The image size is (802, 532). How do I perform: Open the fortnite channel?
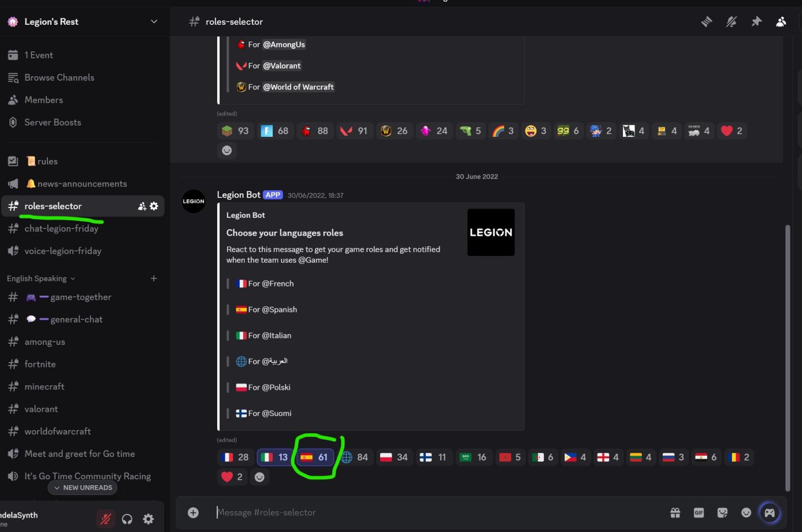[x=40, y=364]
